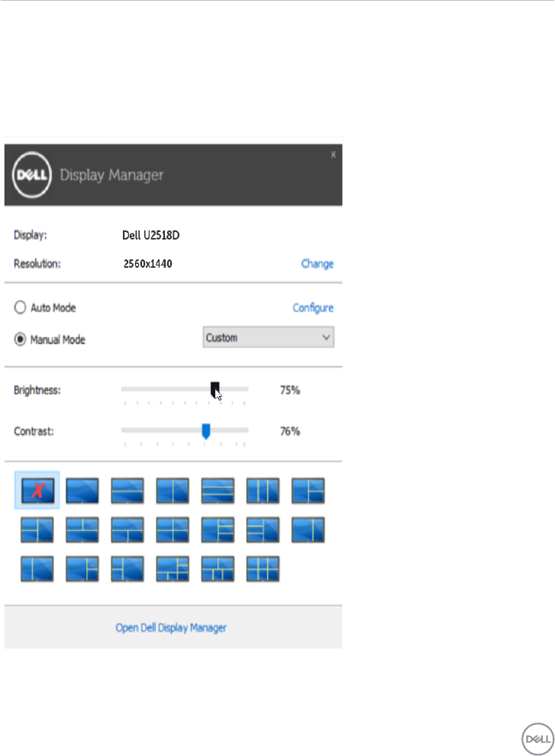Select the two equal vertical columns layout
Viewport: 555px width, 756px height.
click(173, 491)
